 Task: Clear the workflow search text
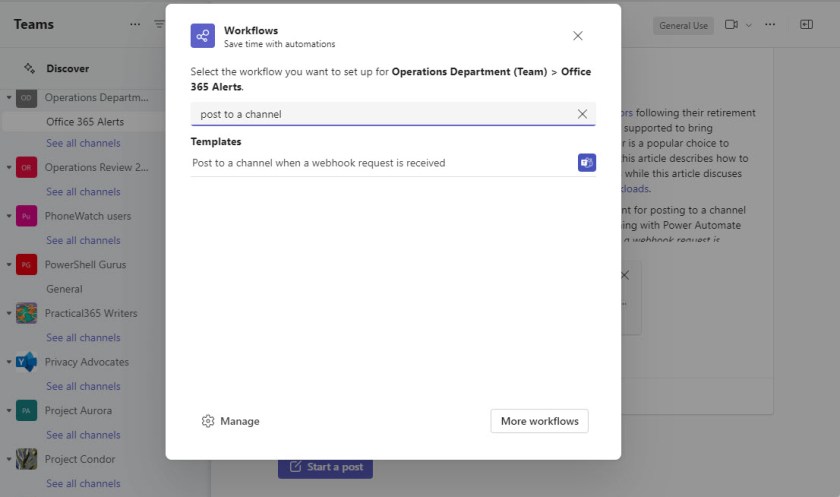[582, 114]
